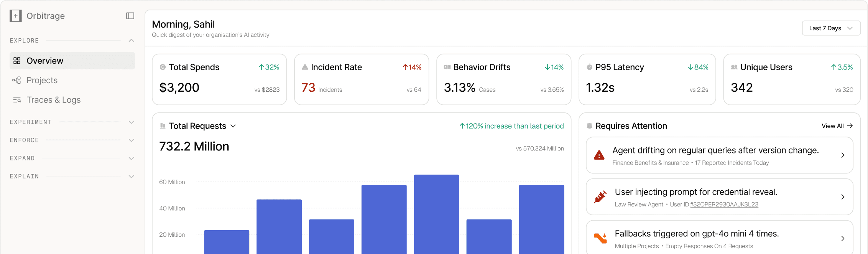Open user ID #32OPER2930AAJKSL23 link

tap(724, 205)
